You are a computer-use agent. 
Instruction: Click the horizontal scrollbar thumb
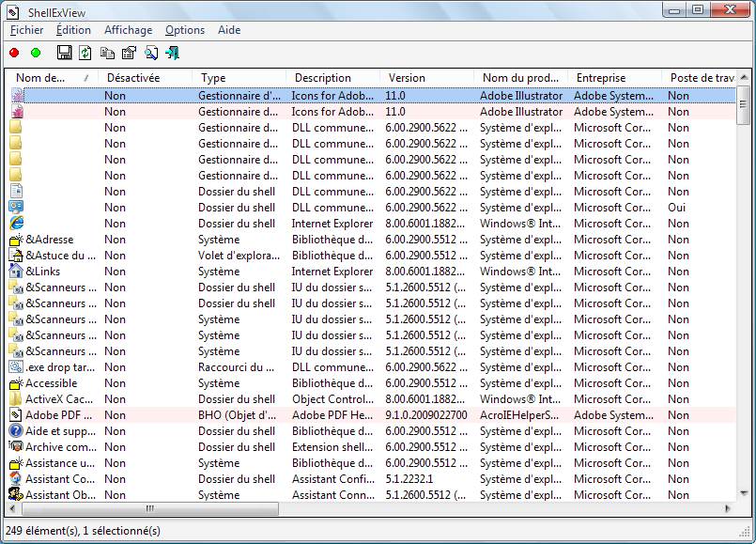pyautogui.click(x=150, y=508)
